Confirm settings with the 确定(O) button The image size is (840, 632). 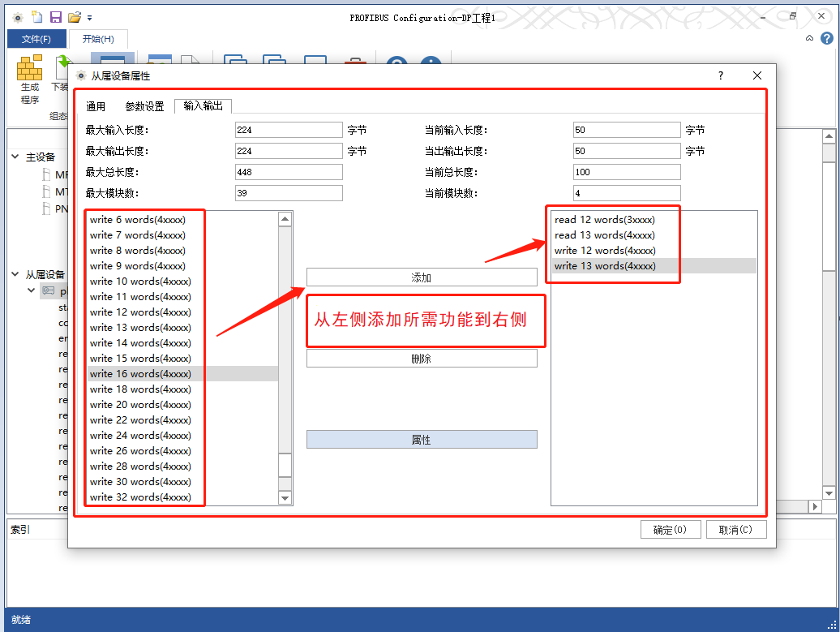[x=671, y=529]
